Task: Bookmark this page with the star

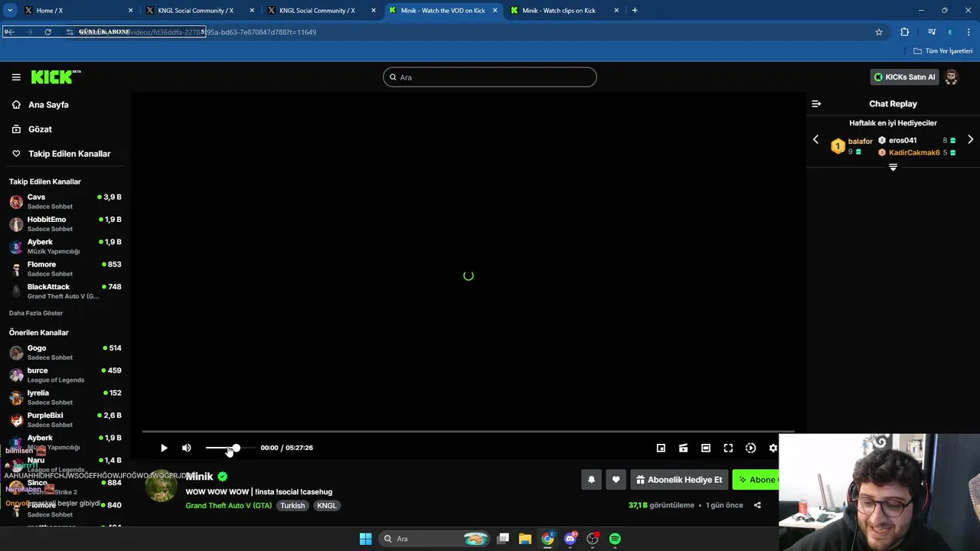Action: [879, 32]
